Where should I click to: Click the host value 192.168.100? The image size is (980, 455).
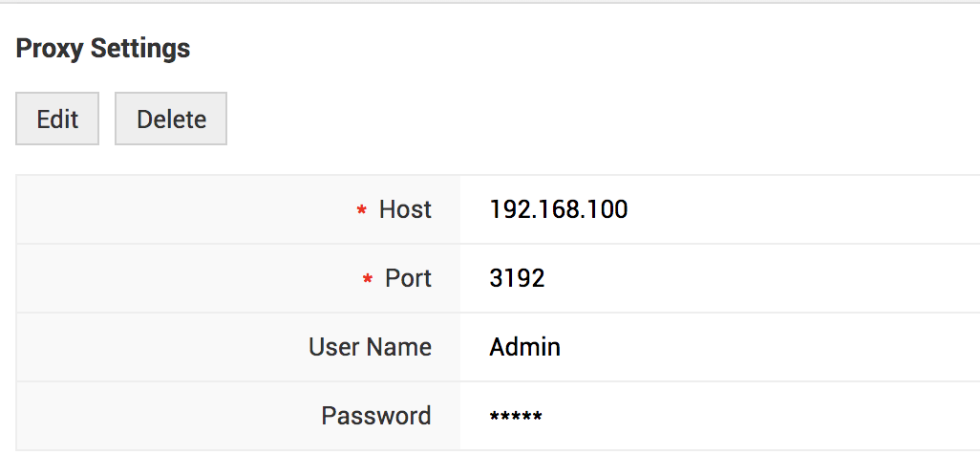click(x=559, y=209)
